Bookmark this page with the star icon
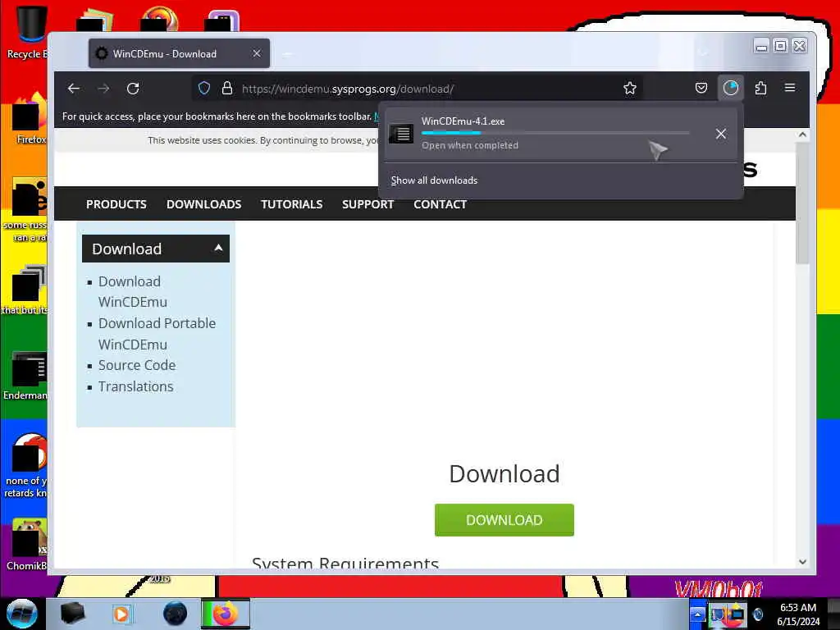The width and height of the screenshot is (840, 630). pos(629,89)
